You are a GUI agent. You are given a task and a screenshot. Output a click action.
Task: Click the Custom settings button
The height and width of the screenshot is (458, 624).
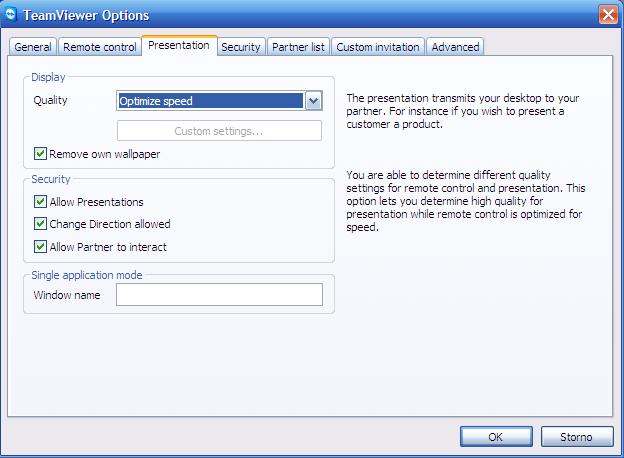coord(219,131)
